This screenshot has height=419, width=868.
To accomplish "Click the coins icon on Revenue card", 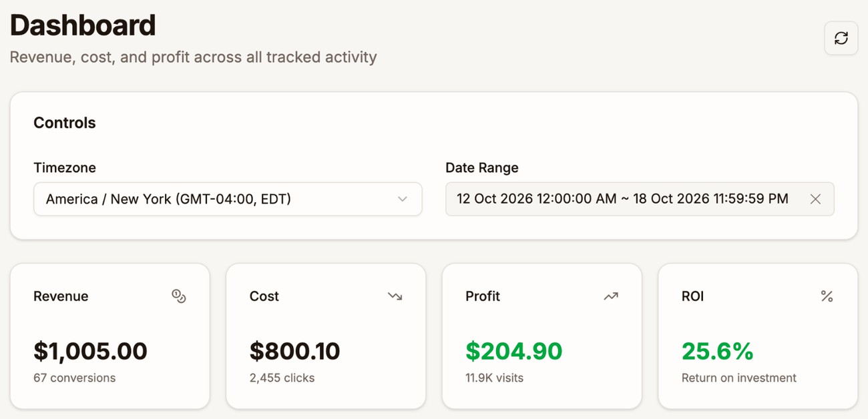I will tap(178, 296).
